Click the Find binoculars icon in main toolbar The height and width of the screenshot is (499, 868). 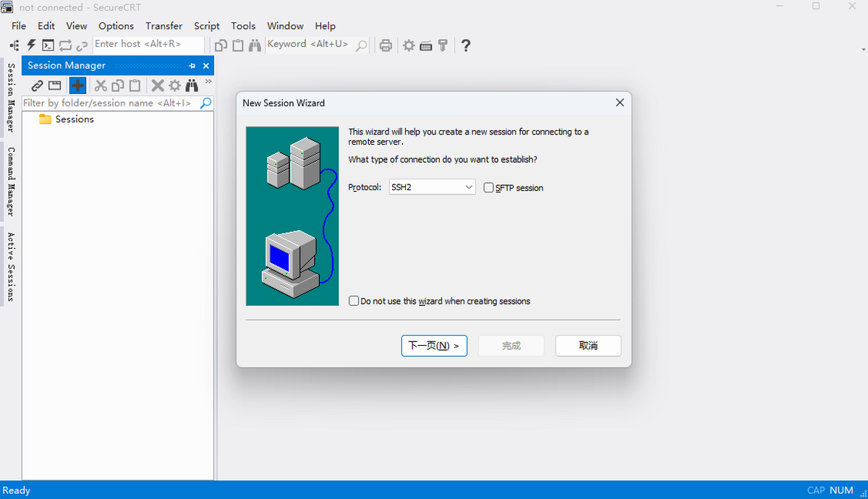click(x=255, y=45)
